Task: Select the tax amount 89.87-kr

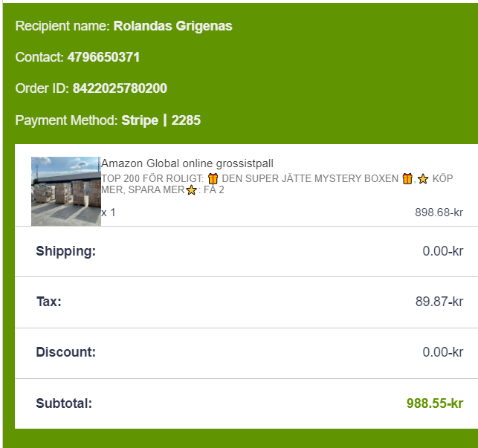Action: click(x=439, y=302)
